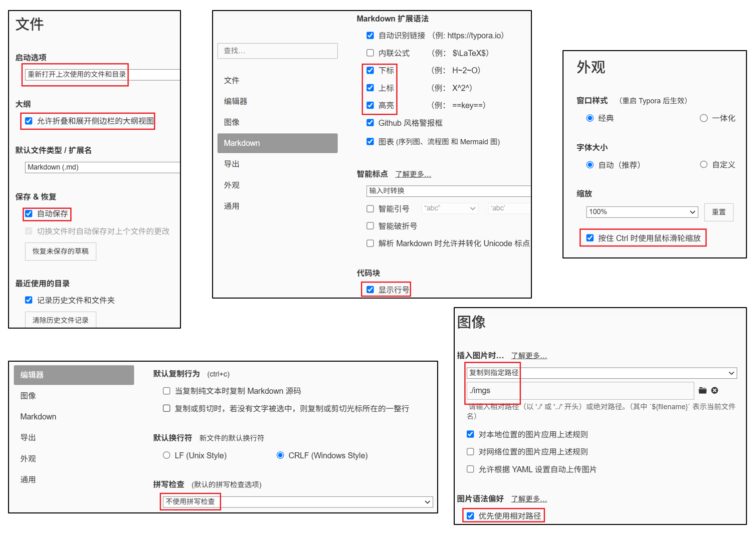Open the 复制到指定路径 image insert dropdown
756x535 pixels.
pyautogui.click(x=602, y=373)
